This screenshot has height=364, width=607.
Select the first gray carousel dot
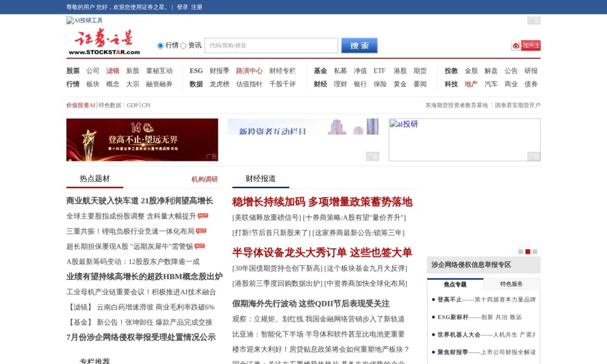tap(521, 252)
